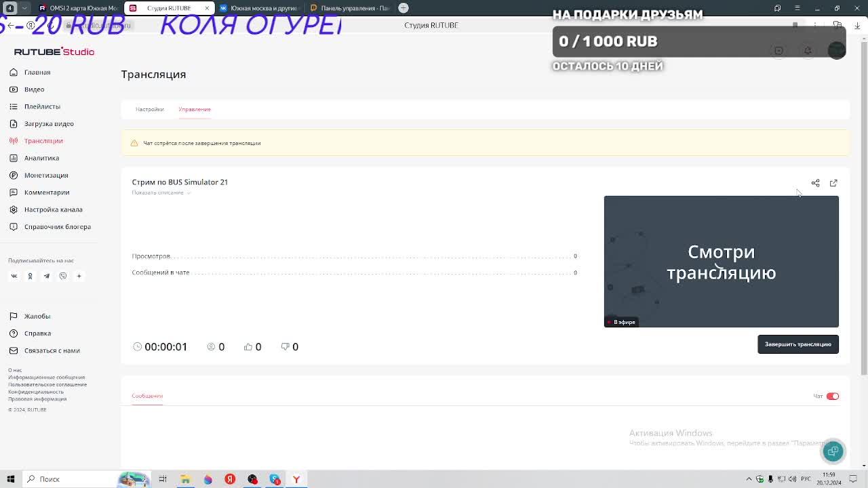Open the Справка question mark icon
Viewport: 868px width, 488px height.
click(x=14, y=333)
